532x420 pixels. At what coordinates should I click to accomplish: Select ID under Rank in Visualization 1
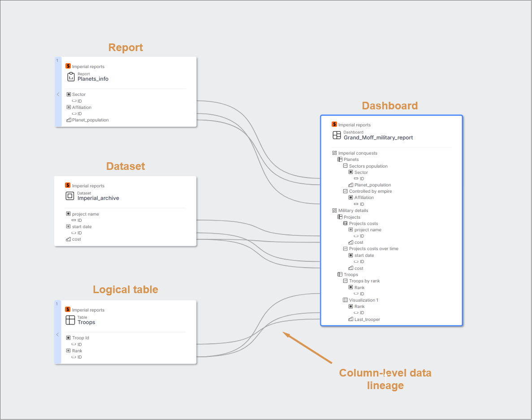[x=362, y=313]
